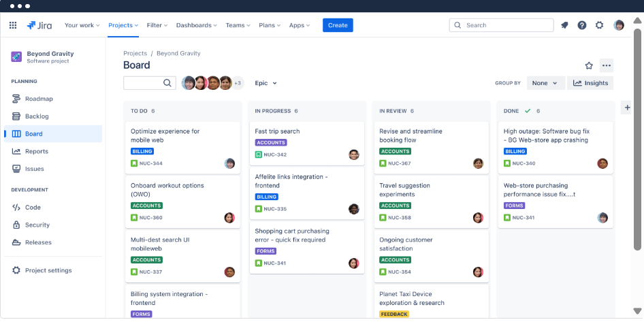This screenshot has height=322, width=644.
Task: Open the Epic filter dropdown
Action: coord(265,83)
